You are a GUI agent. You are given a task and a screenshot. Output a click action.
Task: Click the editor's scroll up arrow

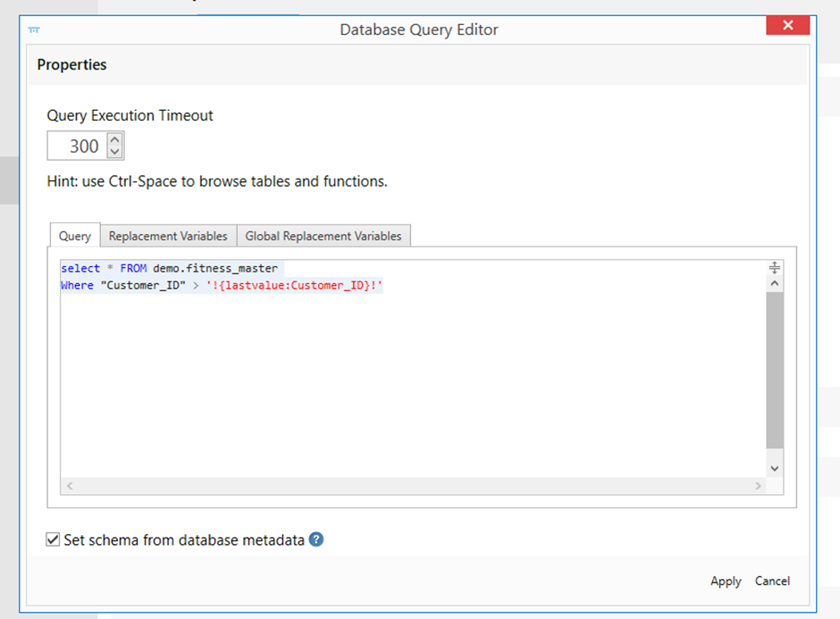pos(775,283)
